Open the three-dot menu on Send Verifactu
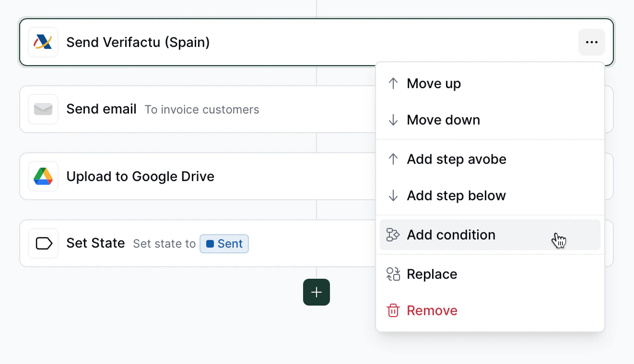The image size is (634, 364). click(x=591, y=42)
